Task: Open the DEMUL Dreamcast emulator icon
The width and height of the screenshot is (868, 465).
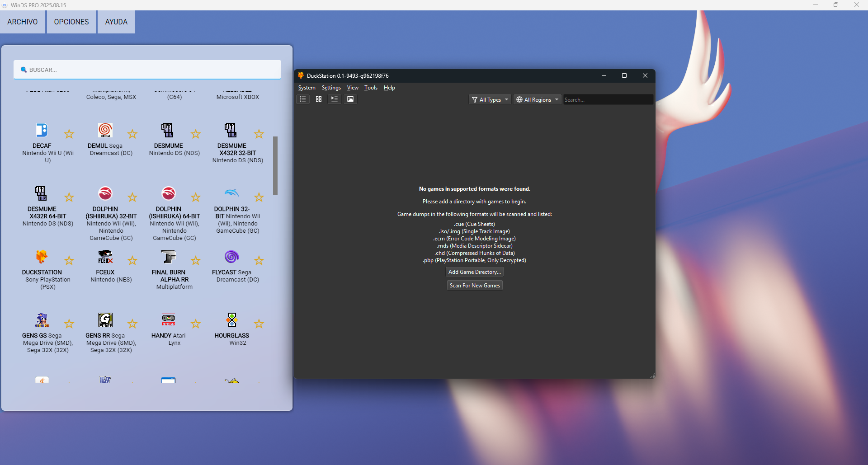Action: click(x=105, y=130)
